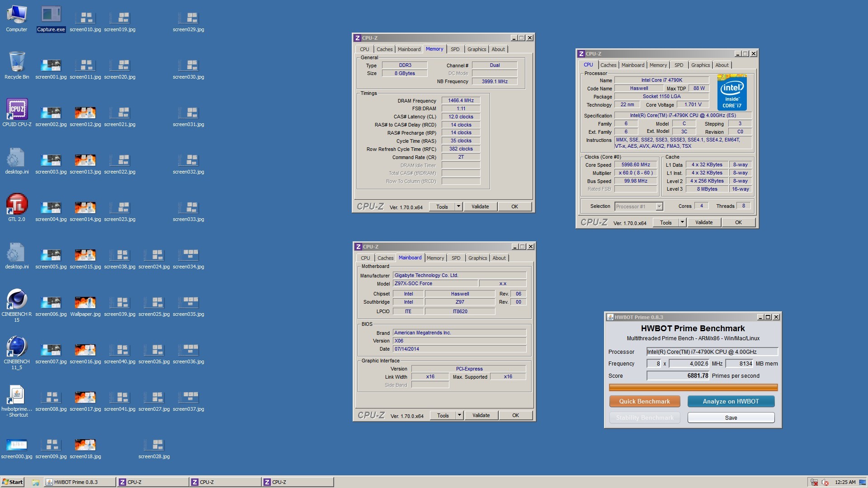The width and height of the screenshot is (868, 488).
Task: Click Save button in HWBOT Prime
Action: tap(731, 418)
